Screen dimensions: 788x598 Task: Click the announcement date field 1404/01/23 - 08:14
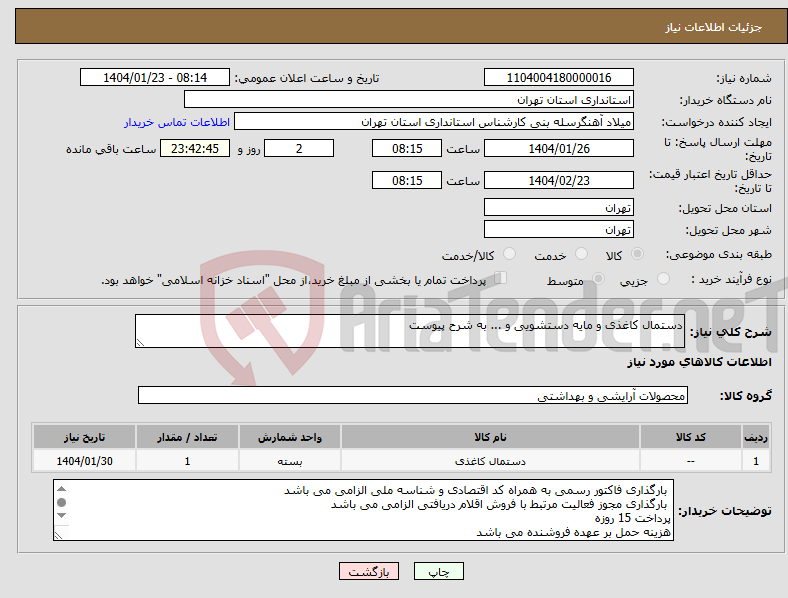pyautogui.click(x=155, y=77)
